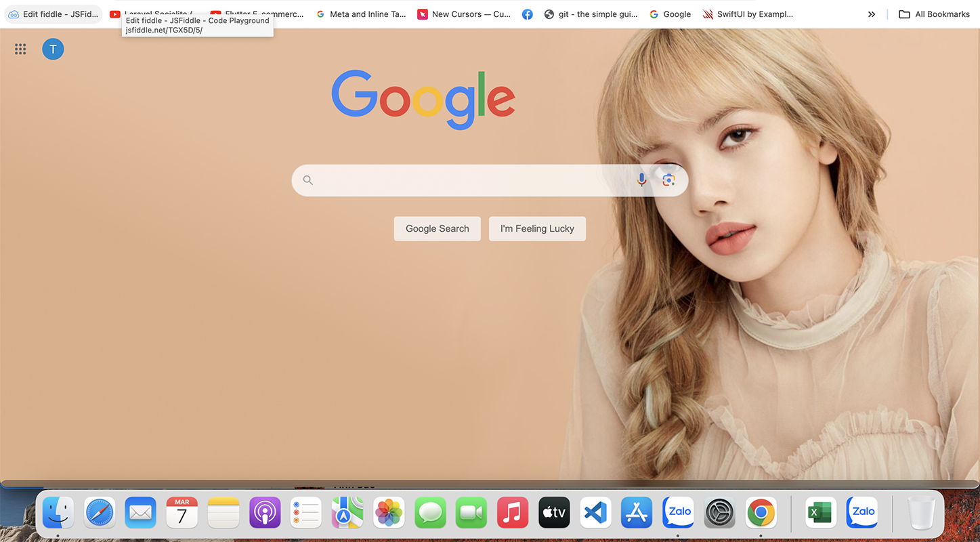Expand the hidden bookmarks overflow chevron

click(x=872, y=14)
